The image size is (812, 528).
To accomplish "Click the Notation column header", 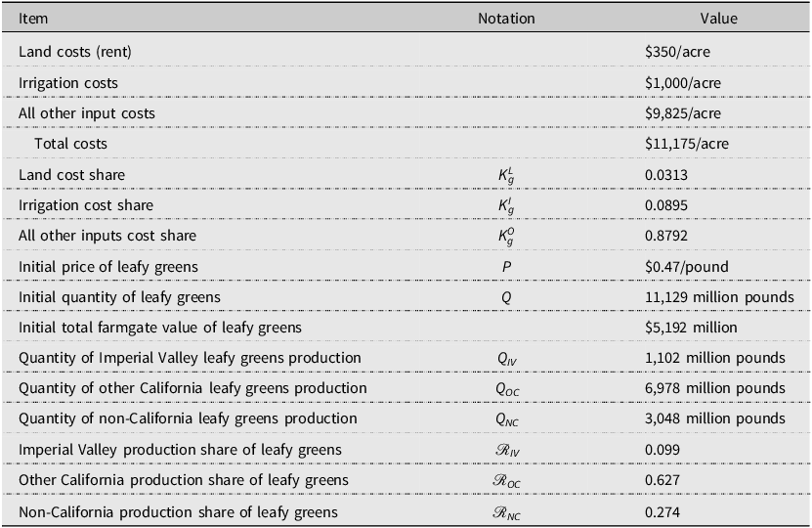I will pyautogui.click(x=506, y=19).
